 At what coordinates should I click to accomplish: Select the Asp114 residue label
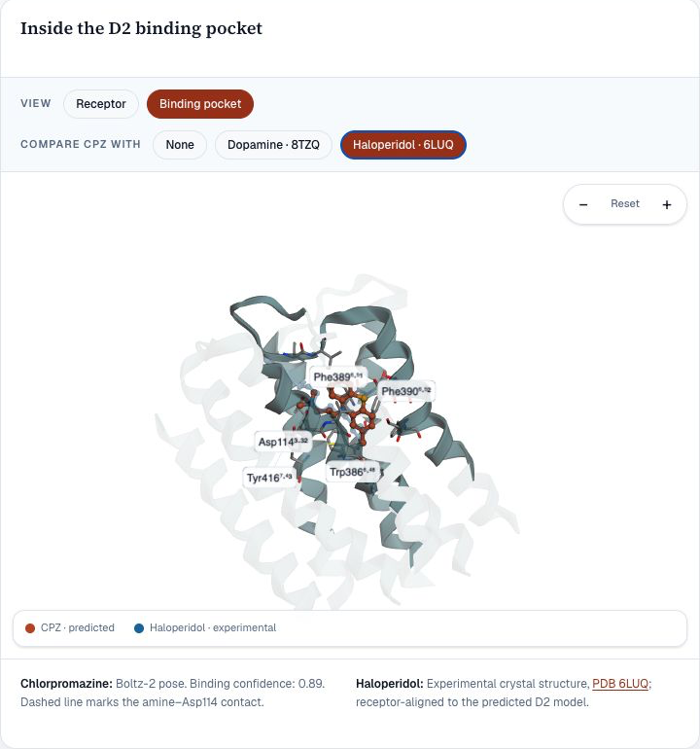click(283, 442)
